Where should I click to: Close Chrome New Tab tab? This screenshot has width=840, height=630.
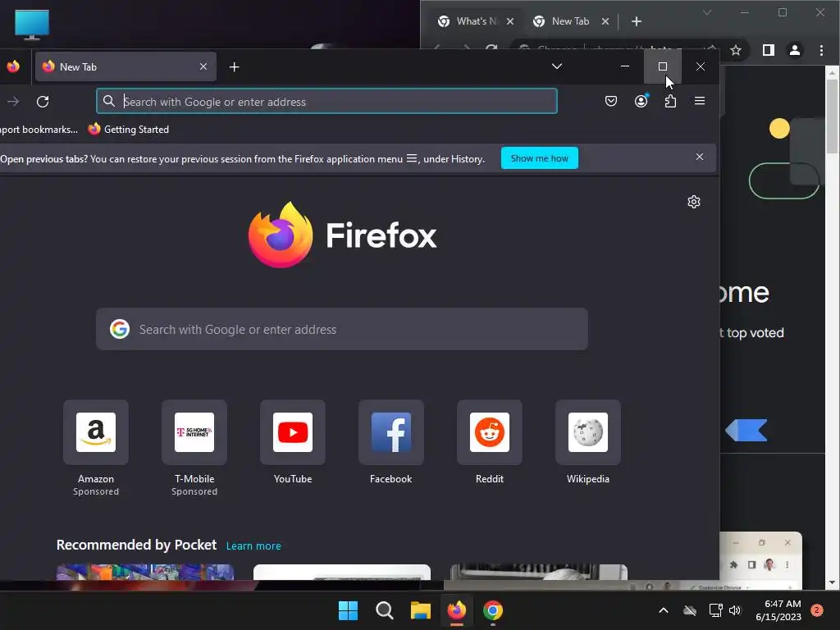[605, 21]
